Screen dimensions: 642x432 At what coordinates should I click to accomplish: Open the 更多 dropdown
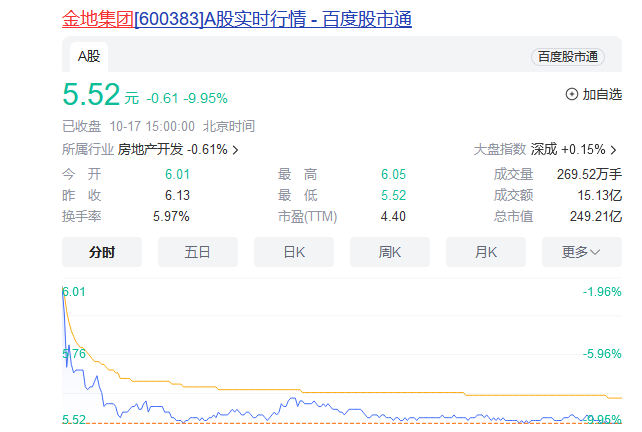click(x=582, y=252)
